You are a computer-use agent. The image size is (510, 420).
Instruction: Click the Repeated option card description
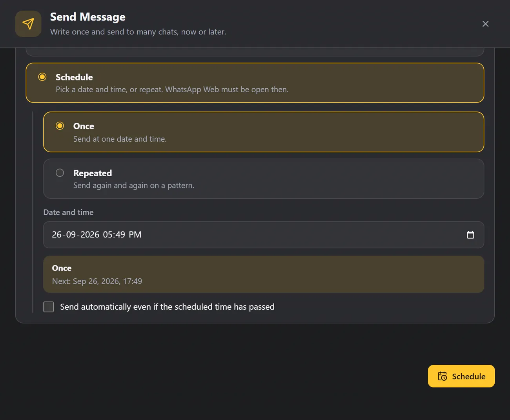point(134,185)
